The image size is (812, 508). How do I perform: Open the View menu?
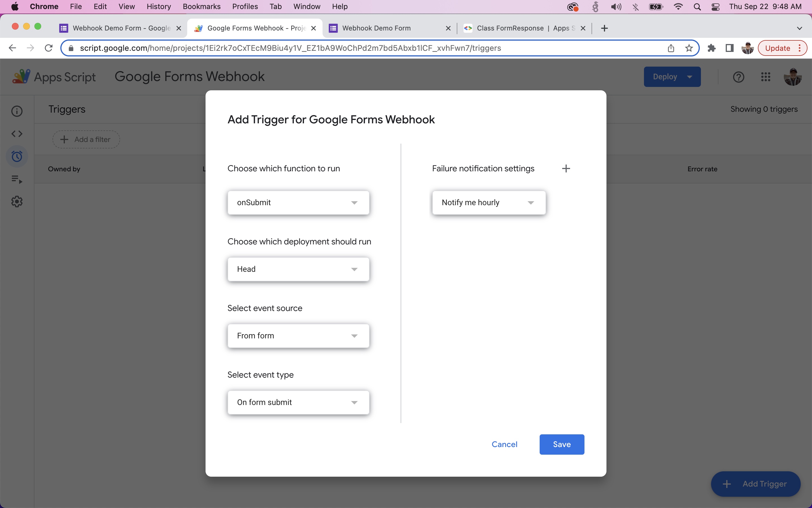click(127, 7)
